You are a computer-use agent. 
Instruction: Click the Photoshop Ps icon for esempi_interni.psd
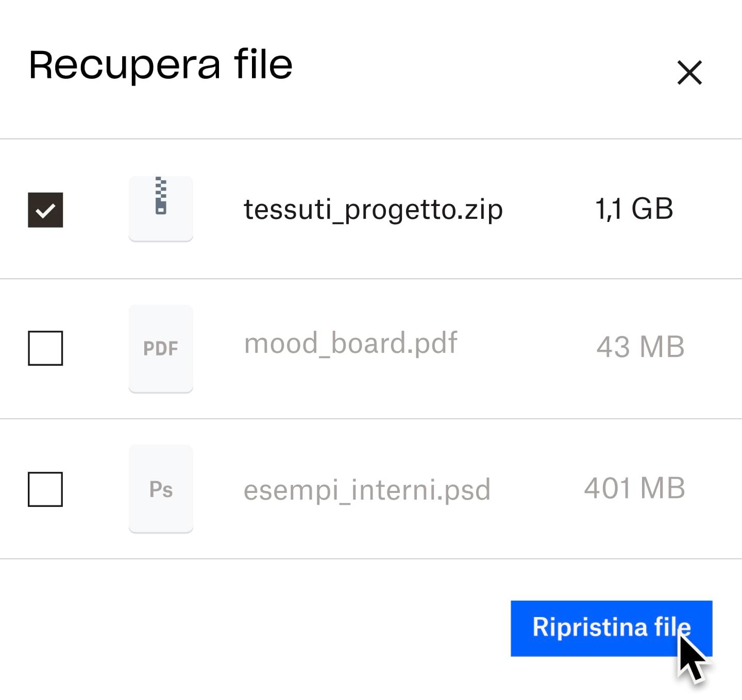(x=161, y=488)
